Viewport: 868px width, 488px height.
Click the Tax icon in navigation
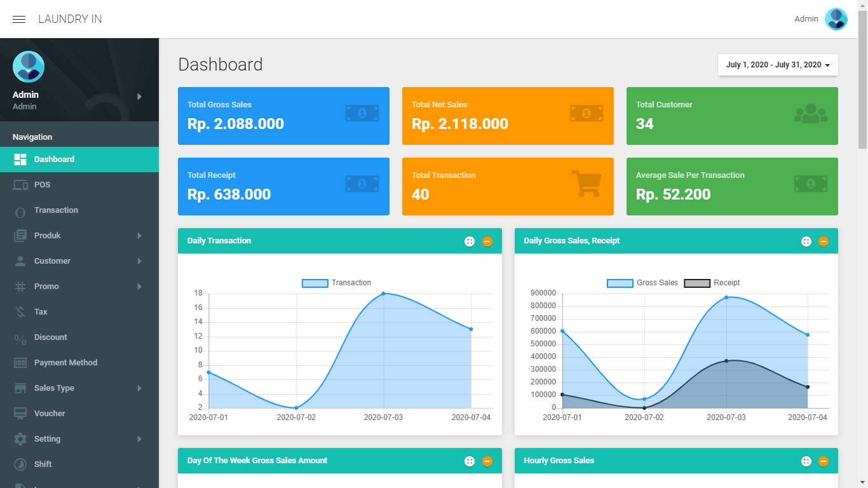pyautogui.click(x=20, y=312)
